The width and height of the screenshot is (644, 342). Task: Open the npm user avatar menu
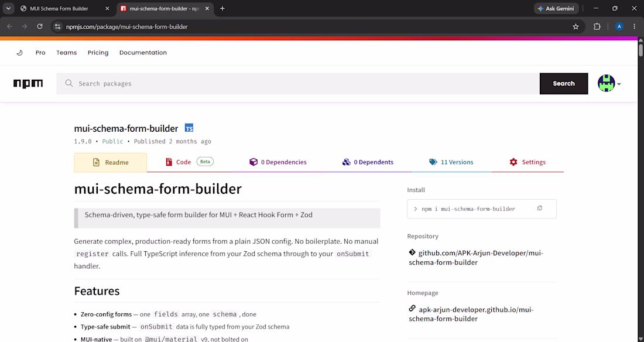pos(609,83)
